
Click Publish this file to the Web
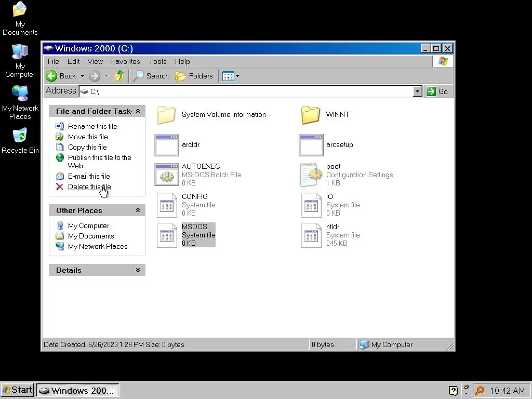tap(99, 162)
